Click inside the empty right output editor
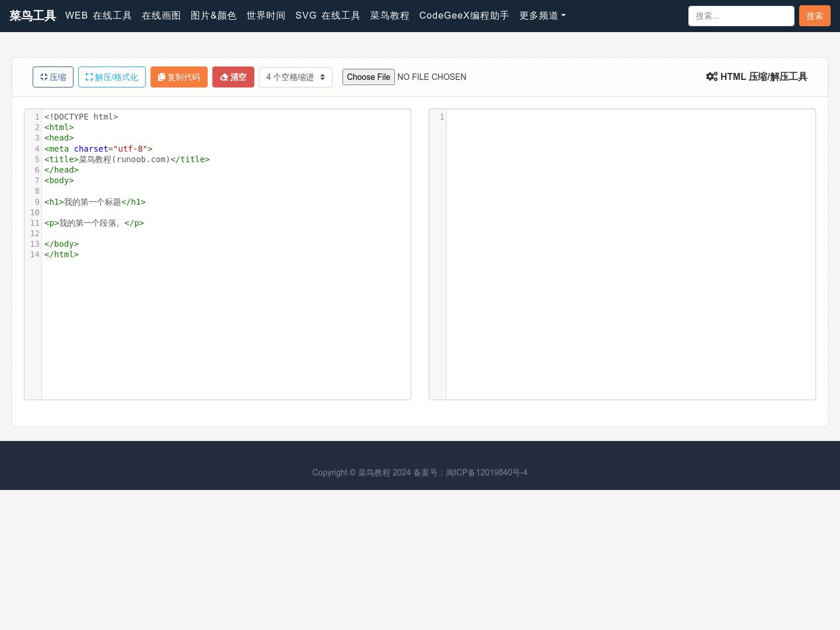Image resolution: width=840 pixels, height=630 pixels. click(x=631, y=254)
